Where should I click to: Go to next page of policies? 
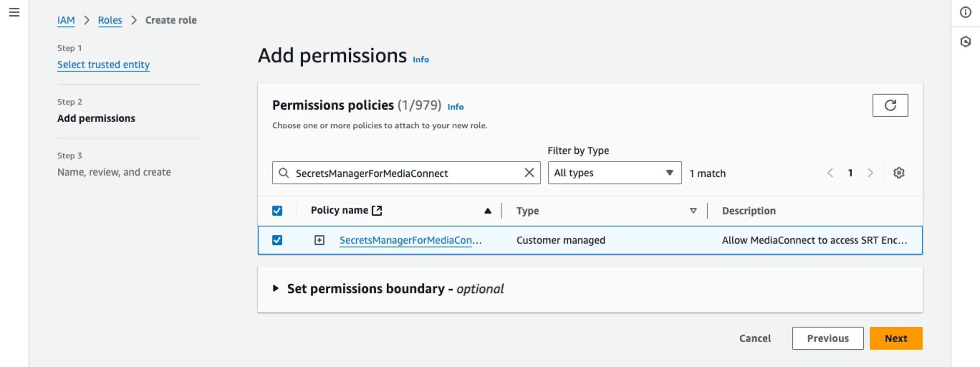[870, 173]
